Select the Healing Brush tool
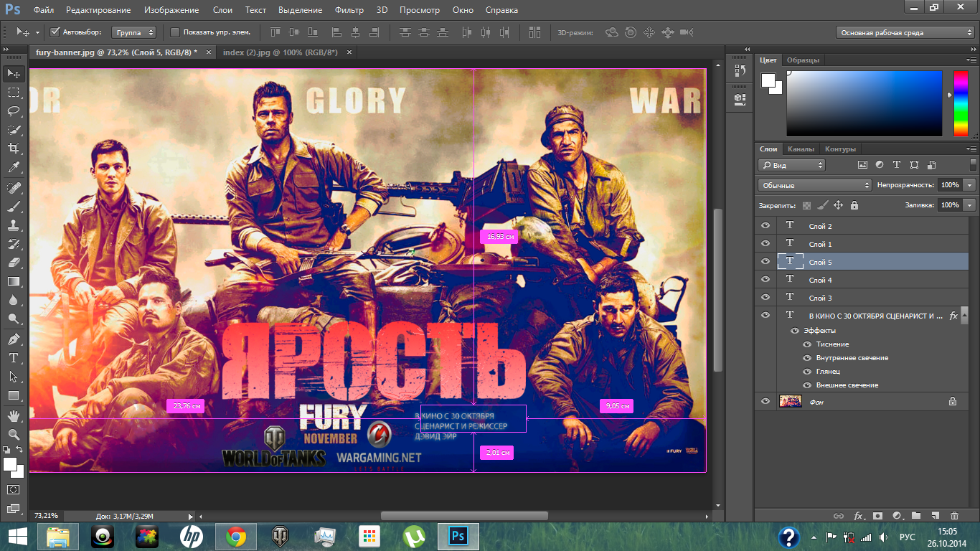The image size is (980, 551). pyautogui.click(x=14, y=187)
